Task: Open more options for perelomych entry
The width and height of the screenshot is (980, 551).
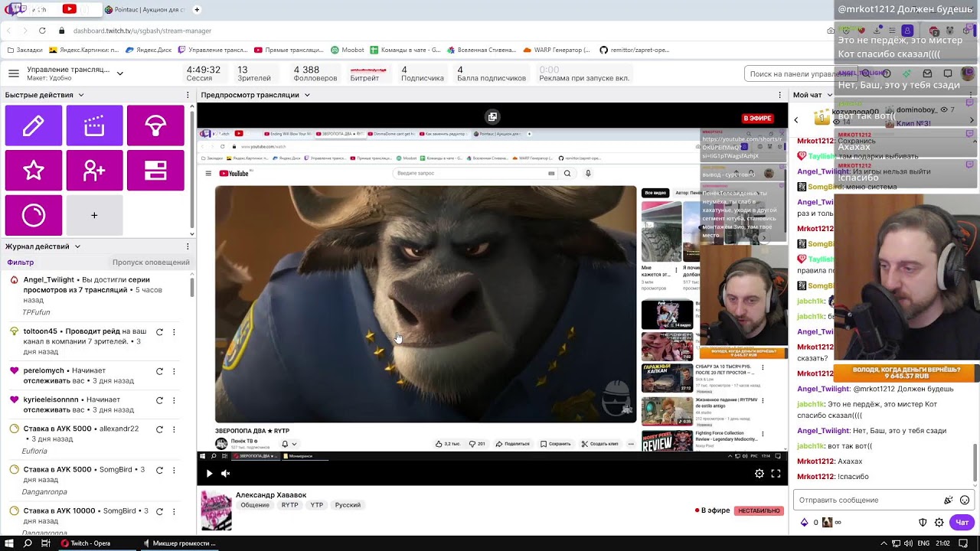Action: 174,371
